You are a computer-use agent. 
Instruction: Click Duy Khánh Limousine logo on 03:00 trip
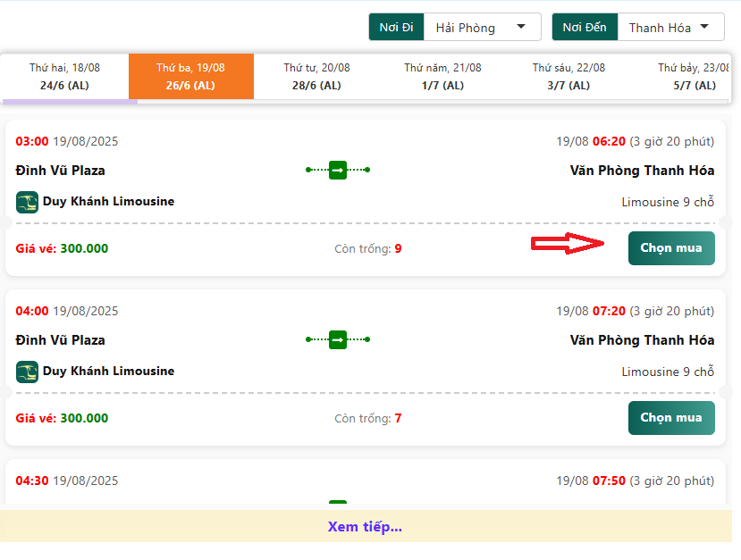[27, 202]
